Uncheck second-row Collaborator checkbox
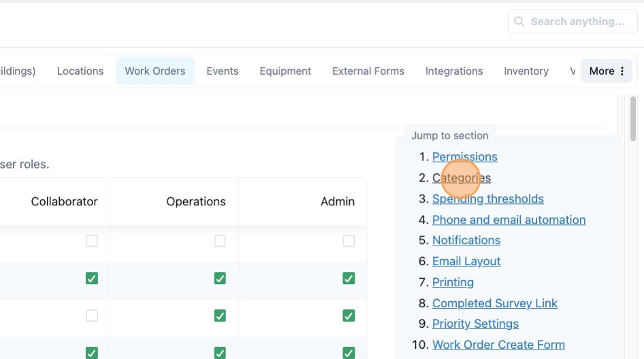Image resolution: width=644 pixels, height=359 pixels. [x=92, y=278]
